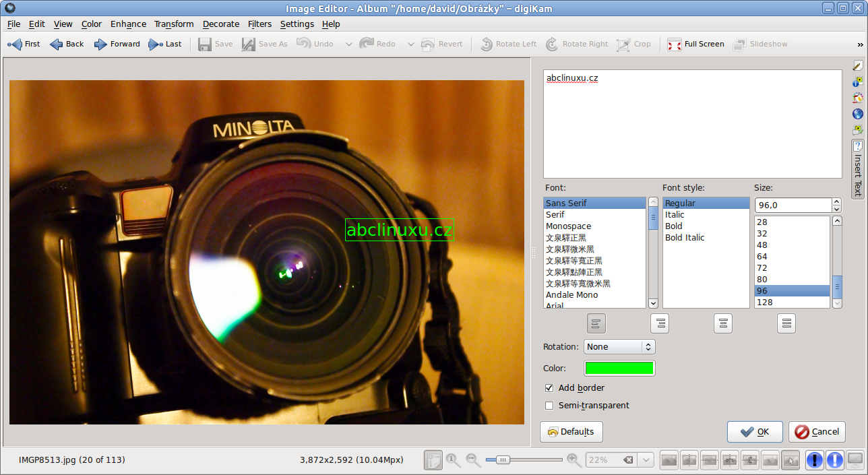Open the Filters menu
The height and width of the screenshot is (475, 868).
259,24
